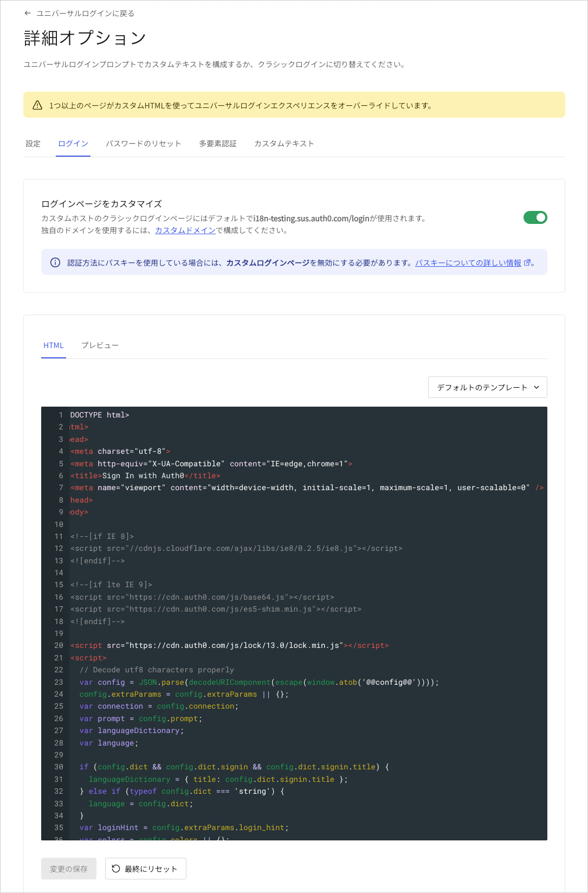Switch to プレビュー tab
This screenshot has height=893, width=588.
pyautogui.click(x=100, y=345)
